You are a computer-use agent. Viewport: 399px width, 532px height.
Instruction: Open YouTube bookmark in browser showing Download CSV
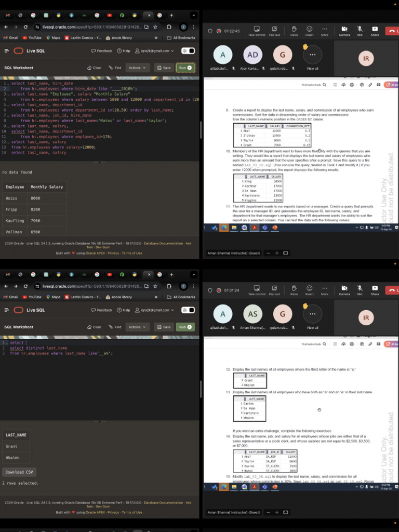[32, 297]
